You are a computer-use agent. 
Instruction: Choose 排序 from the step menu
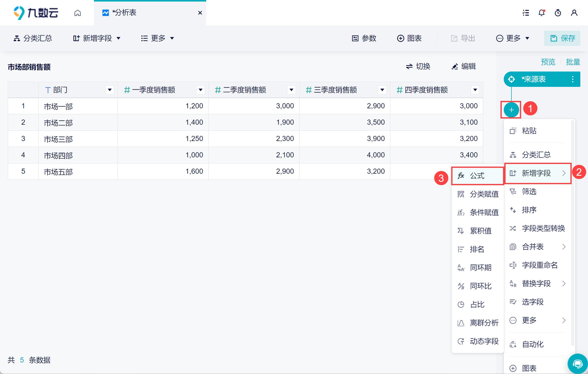coord(537,210)
